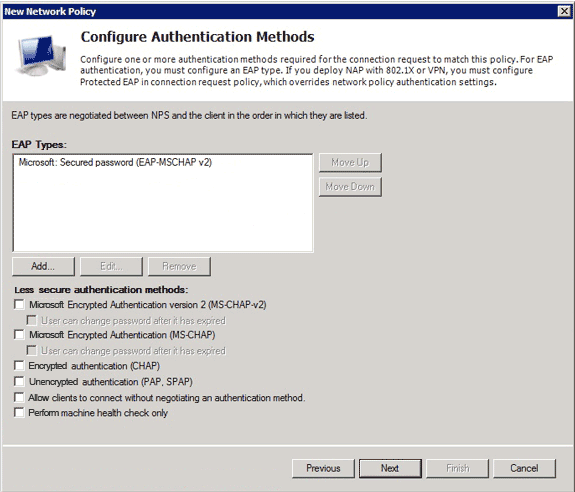
Task: Click the Remove button
Action: tap(179, 266)
